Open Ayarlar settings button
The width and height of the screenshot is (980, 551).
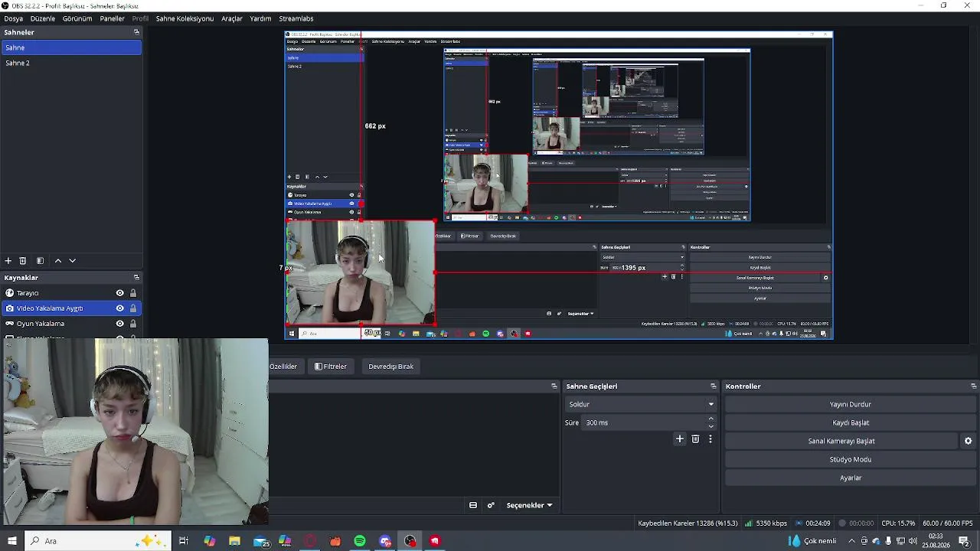[851, 478]
